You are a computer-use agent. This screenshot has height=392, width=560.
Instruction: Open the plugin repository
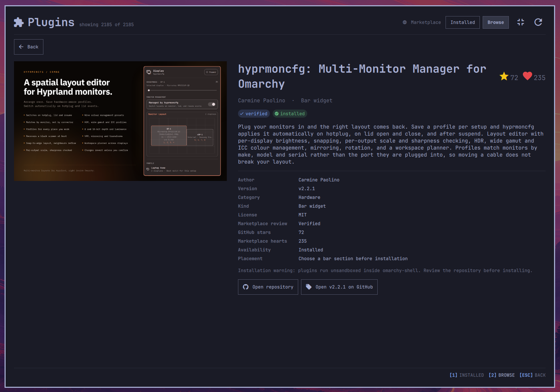[x=268, y=287]
